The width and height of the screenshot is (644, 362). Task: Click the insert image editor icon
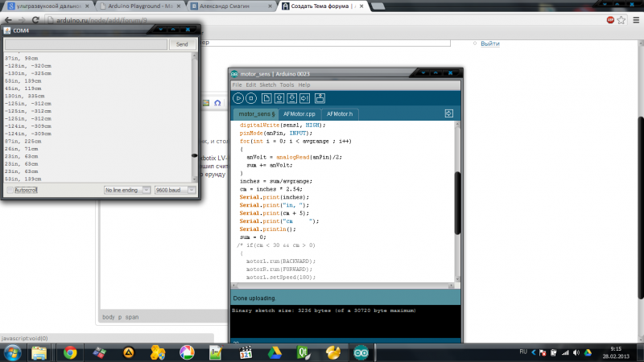(206, 103)
